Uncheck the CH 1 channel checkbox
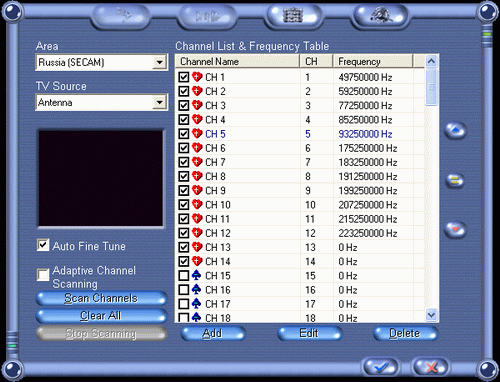The height and width of the screenshot is (382, 500). [184, 77]
